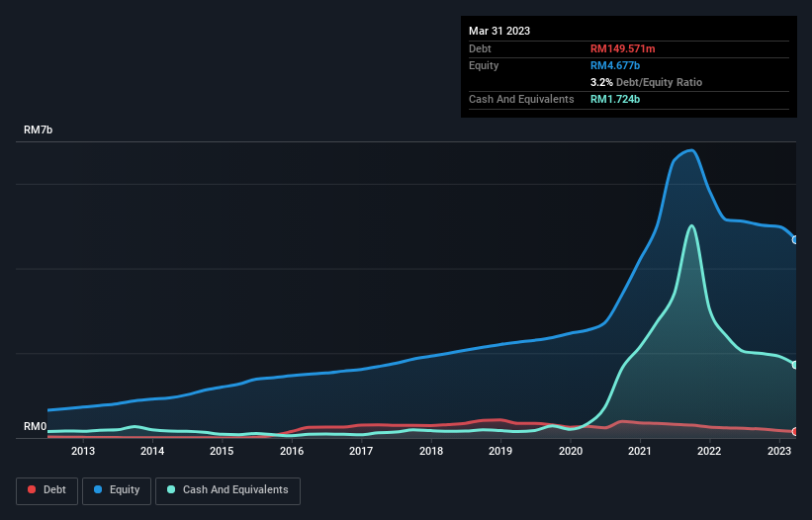This screenshot has height=520, width=812.
Task: Click the RM7b y-axis label
Action: pos(38,130)
